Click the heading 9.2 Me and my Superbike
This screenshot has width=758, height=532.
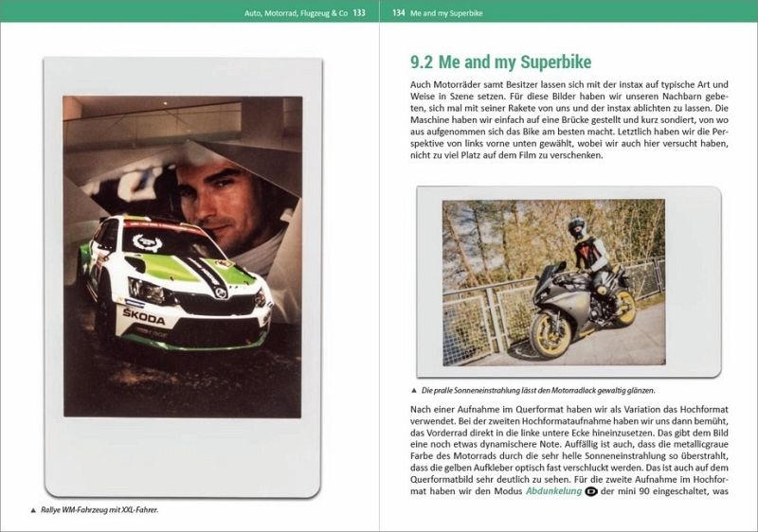500,62
